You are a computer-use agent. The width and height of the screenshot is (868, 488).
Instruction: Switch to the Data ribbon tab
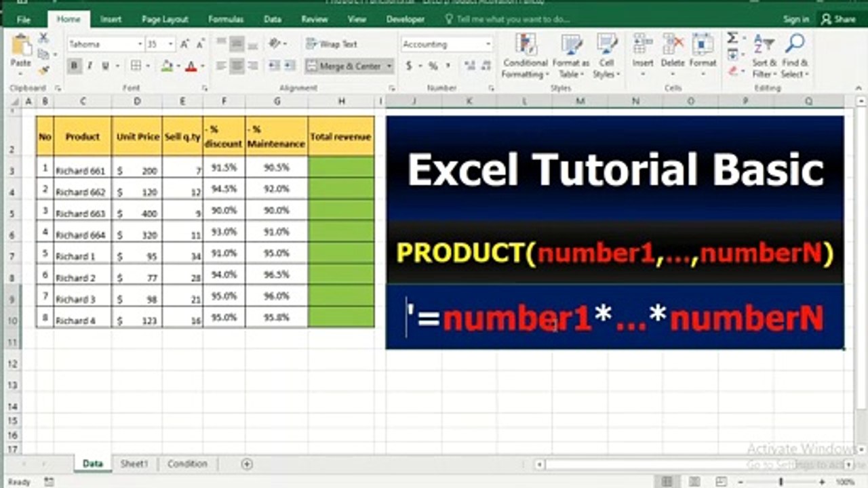click(273, 20)
